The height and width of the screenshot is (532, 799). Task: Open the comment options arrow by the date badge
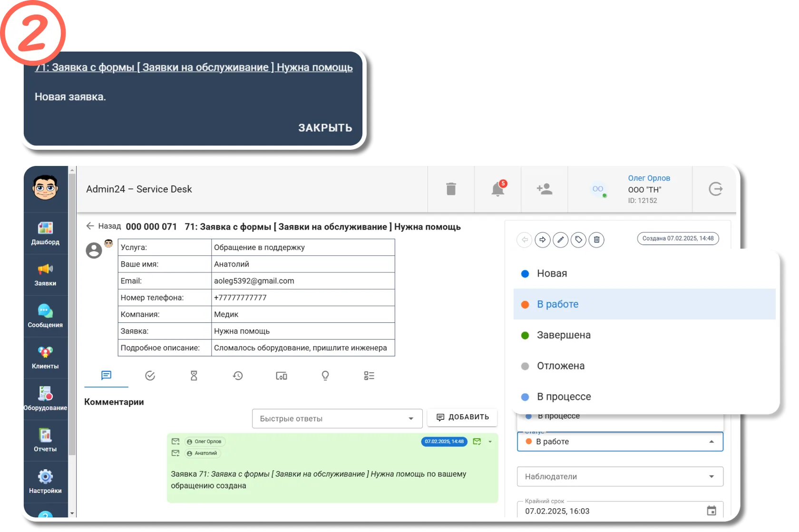pos(490,442)
